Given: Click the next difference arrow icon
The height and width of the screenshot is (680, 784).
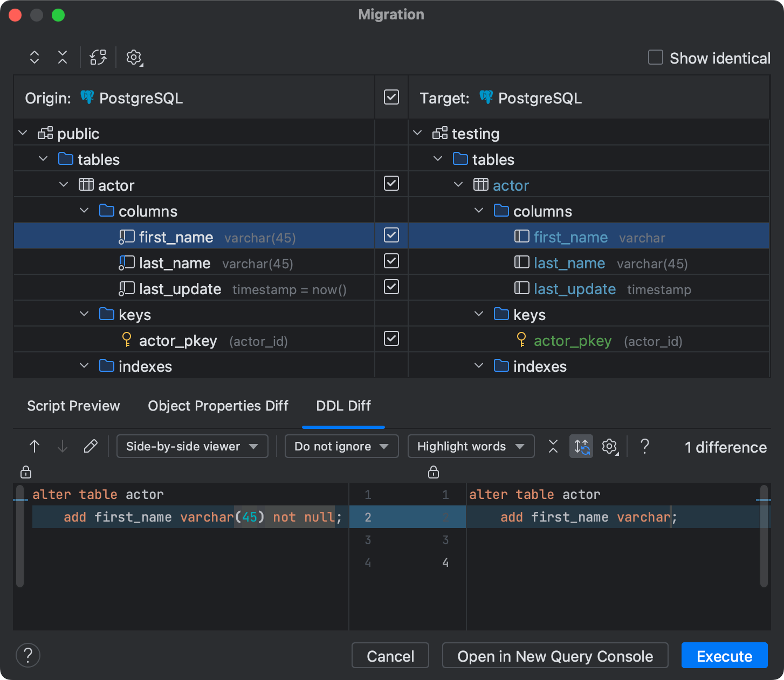Looking at the screenshot, I should (62, 446).
